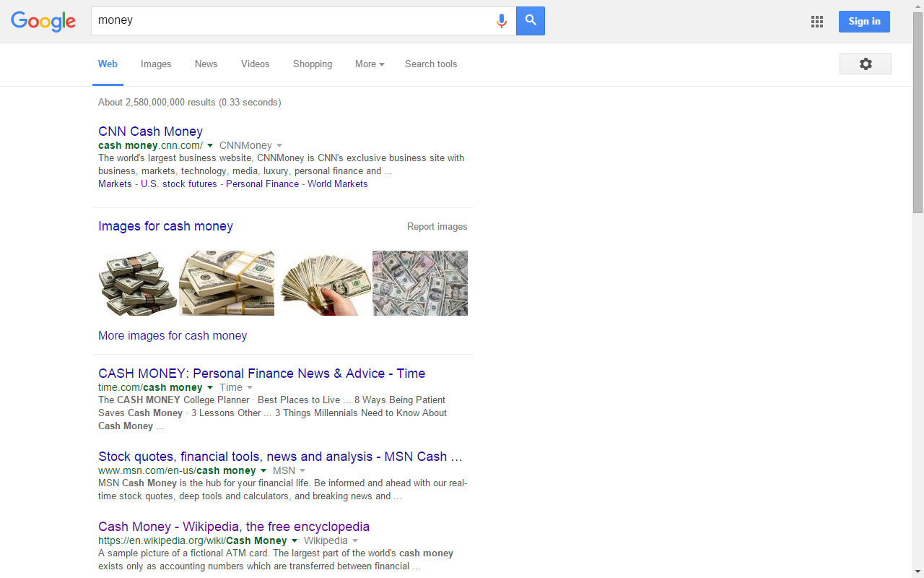Open thumbnail of scattered dollar bills
The width and height of the screenshot is (924, 578).
[420, 283]
